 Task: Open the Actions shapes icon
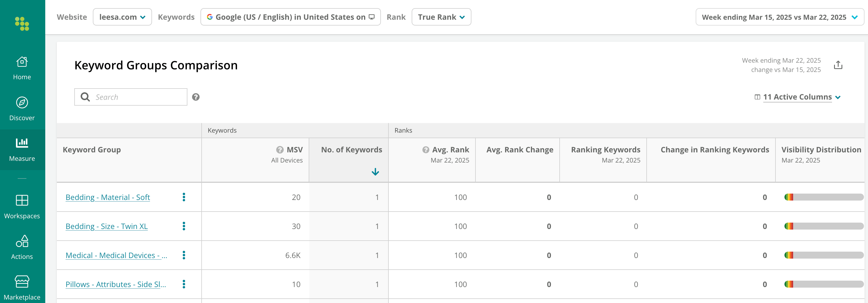[22, 241]
